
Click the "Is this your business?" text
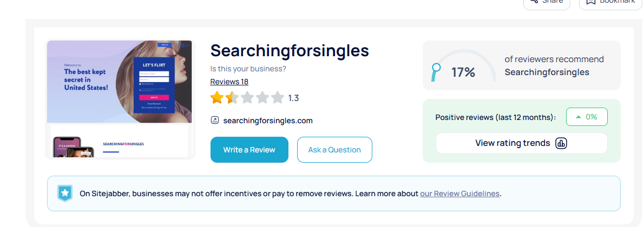pyautogui.click(x=248, y=69)
